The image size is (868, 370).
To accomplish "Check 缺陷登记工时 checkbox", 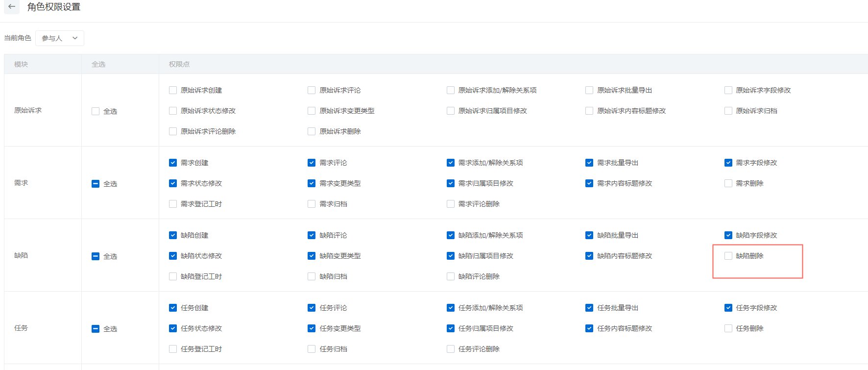I will (x=173, y=276).
